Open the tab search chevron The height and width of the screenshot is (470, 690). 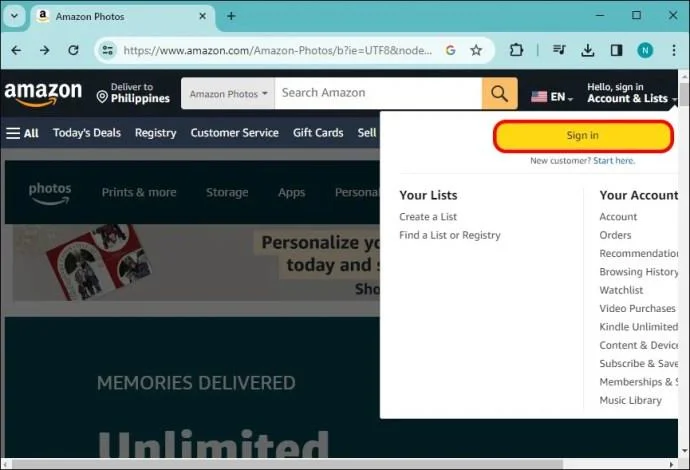click(15, 16)
